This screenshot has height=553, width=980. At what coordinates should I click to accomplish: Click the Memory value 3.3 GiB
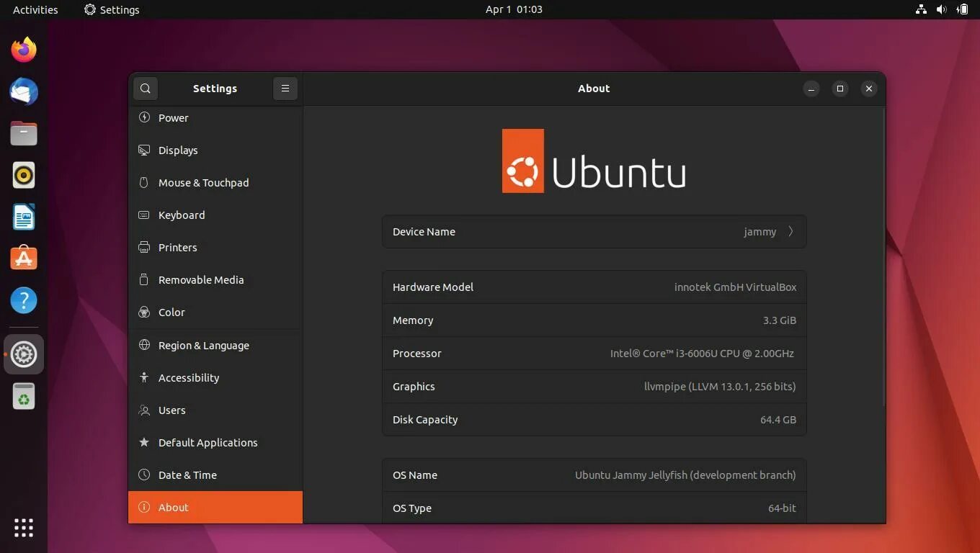click(x=780, y=320)
